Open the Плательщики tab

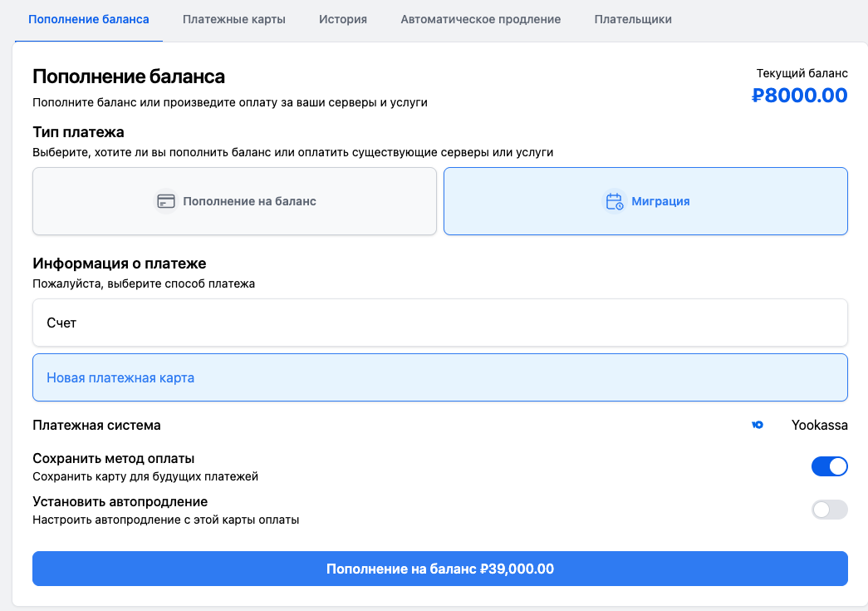click(633, 19)
